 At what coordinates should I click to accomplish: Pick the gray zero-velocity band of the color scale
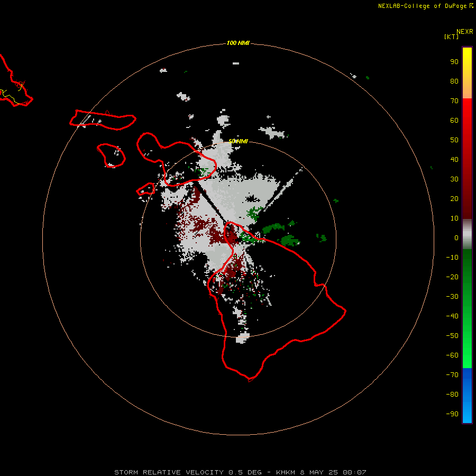pyautogui.click(x=467, y=234)
